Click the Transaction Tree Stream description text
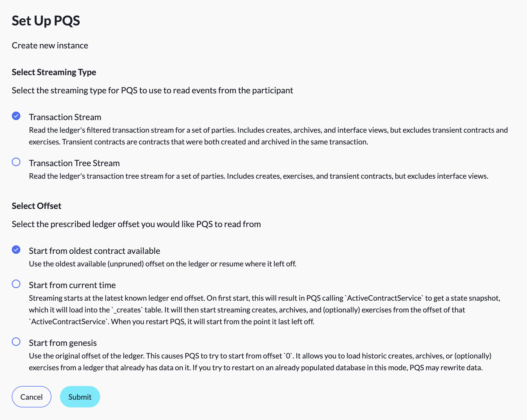 tap(259, 176)
